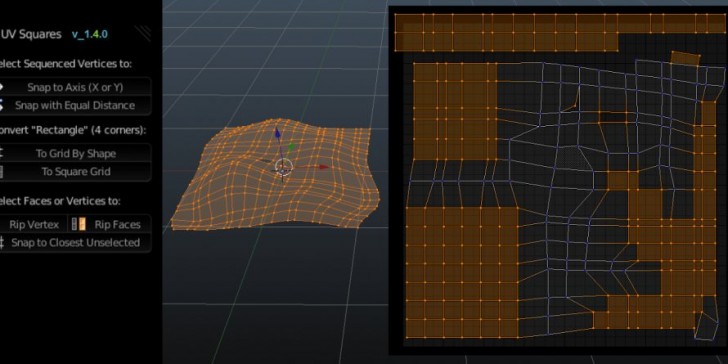728x364 pixels.
Task: Click the Snap to Closest Unselected button
Action: pos(75,242)
